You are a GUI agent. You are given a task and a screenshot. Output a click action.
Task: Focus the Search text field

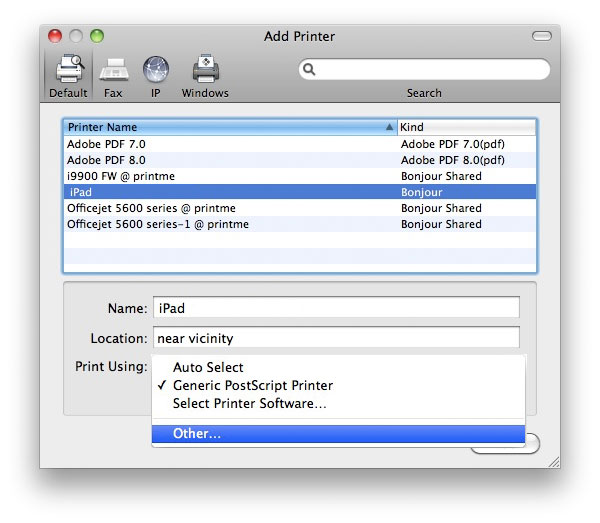pyautogui.click(x=424, y=69)
